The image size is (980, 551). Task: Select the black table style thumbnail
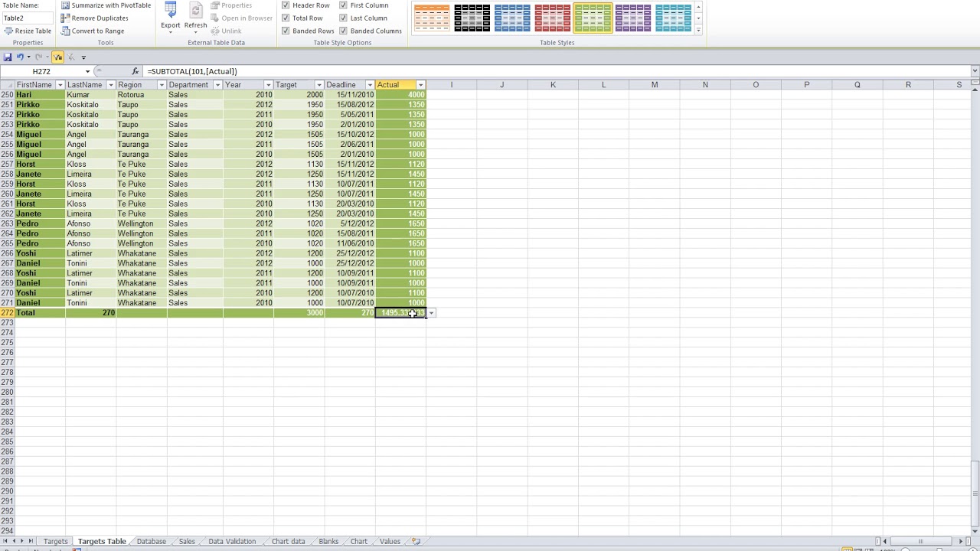[x=472, y=18]
